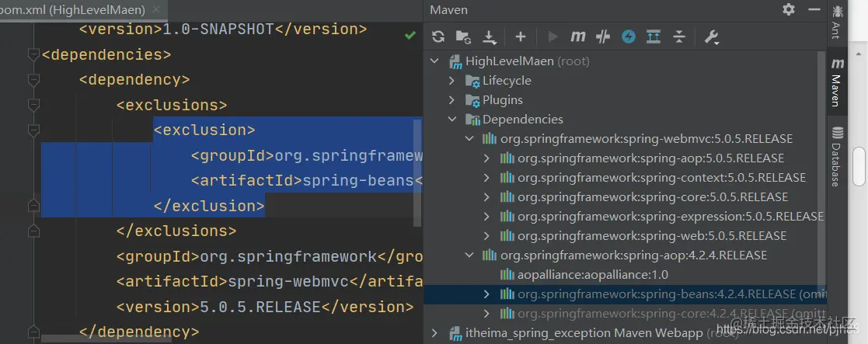
Task: Toggle Maven offline mode
Action: click(629, 37)
